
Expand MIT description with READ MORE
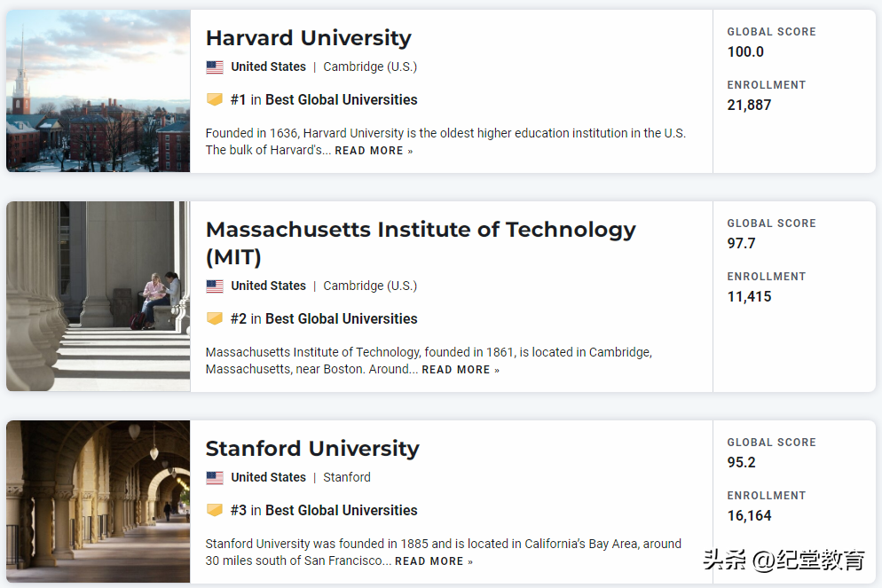[x=460, y=370]
